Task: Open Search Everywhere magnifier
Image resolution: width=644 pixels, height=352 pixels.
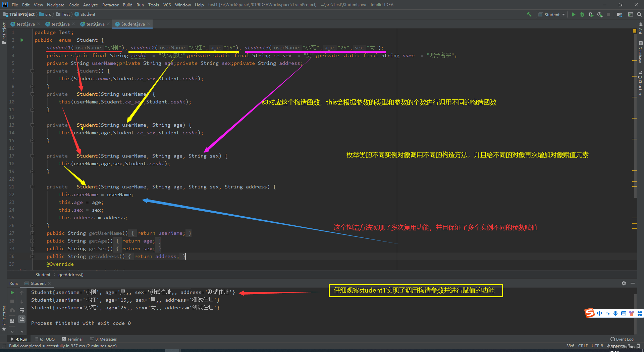Action: click(x=639, y=14)
